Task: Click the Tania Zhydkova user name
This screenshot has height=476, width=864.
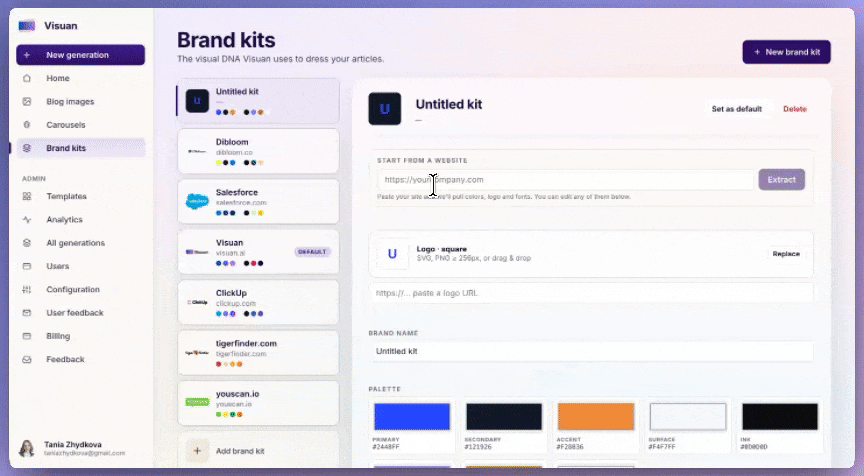Action: [73, 444]
